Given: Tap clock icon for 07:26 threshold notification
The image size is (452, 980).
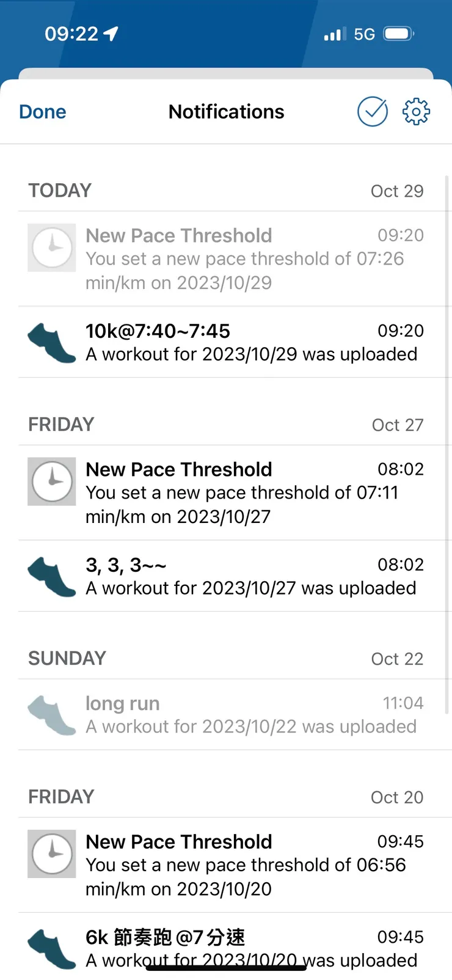Looking at the screenshot, I should pyautogui.click(x=52, y=247).
